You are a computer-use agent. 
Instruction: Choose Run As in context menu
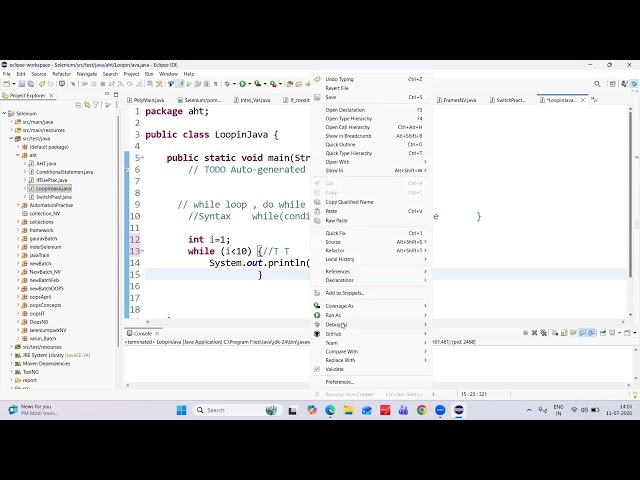[371, 315]
